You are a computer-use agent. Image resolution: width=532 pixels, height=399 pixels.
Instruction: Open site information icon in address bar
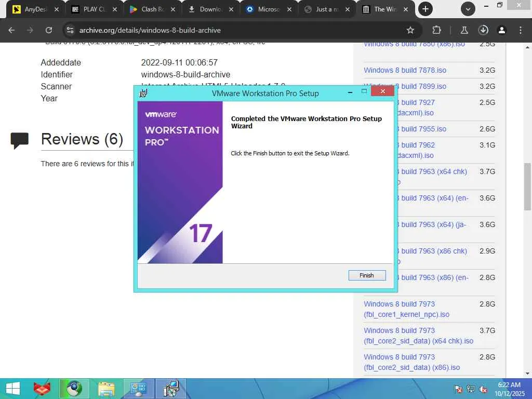pyautogui.click(x=70, y=30)
